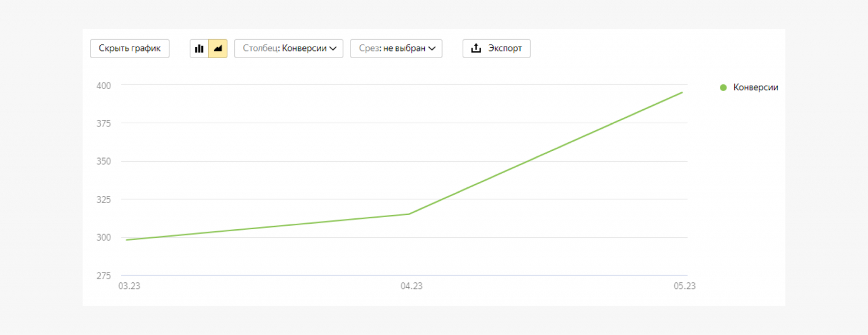Click the 04.23 x-axis label
868x335 pixels.
pos(411,286)
